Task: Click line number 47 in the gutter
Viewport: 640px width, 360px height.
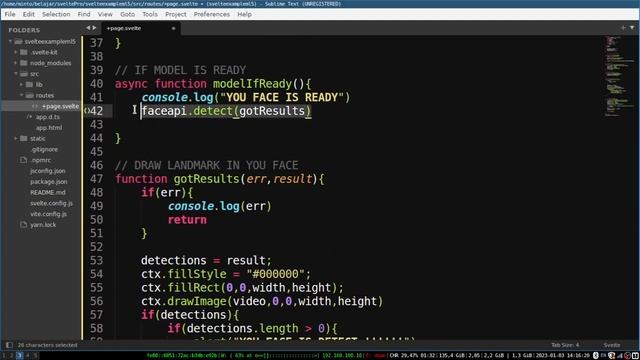Action: click(97, 179)
